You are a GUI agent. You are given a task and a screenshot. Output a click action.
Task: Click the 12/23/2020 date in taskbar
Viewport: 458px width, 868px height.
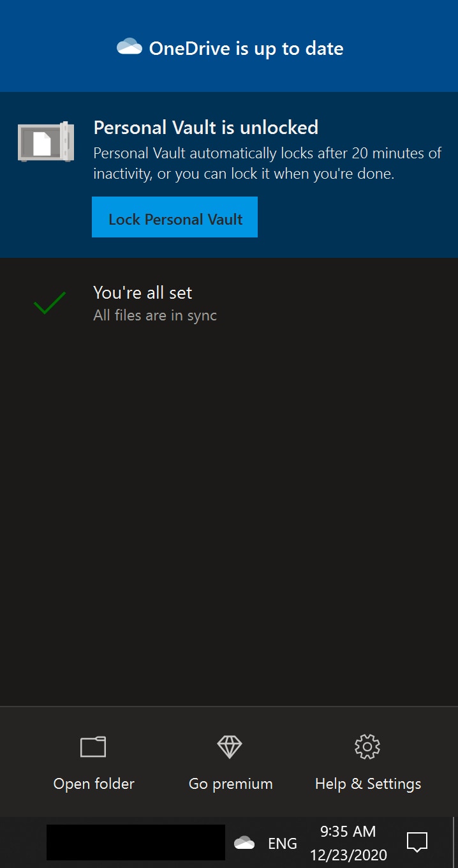(x=348, y=855)
